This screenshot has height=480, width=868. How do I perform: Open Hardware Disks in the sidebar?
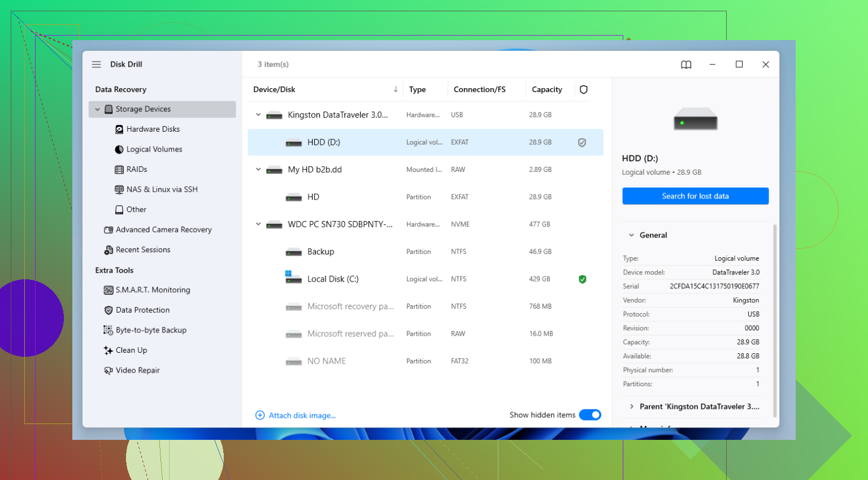tap(153, 129)
